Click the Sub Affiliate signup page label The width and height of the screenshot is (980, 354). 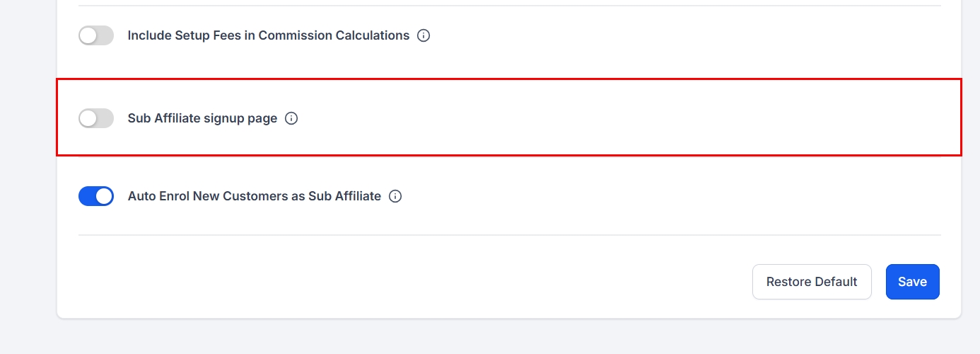[x=202, y=118]
